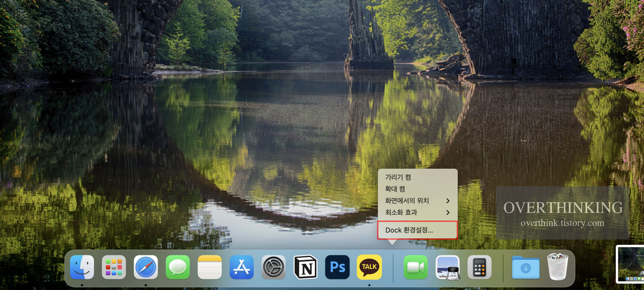Open the Messages app icon
This screenshot has height=290, width=644.
[x=177, y=267]
